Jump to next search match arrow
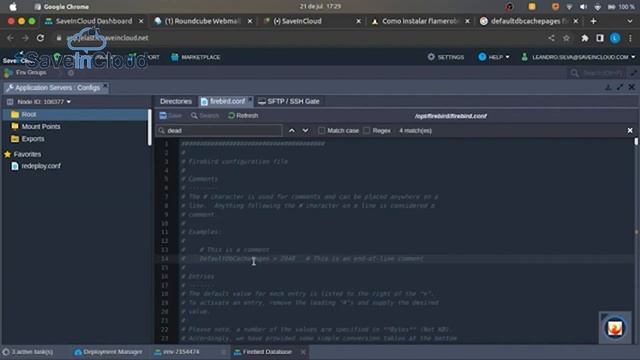The image size is (640, 360). [305, 131]
